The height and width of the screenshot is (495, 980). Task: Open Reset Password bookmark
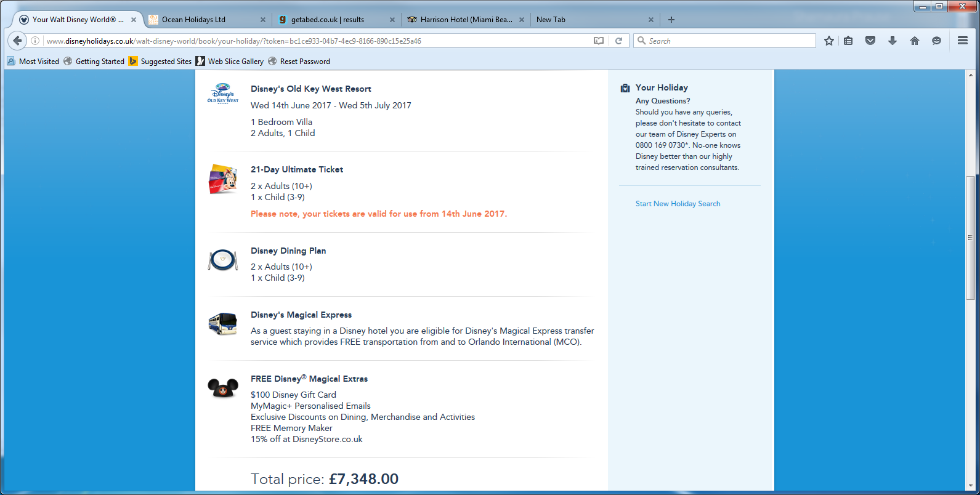299,62
